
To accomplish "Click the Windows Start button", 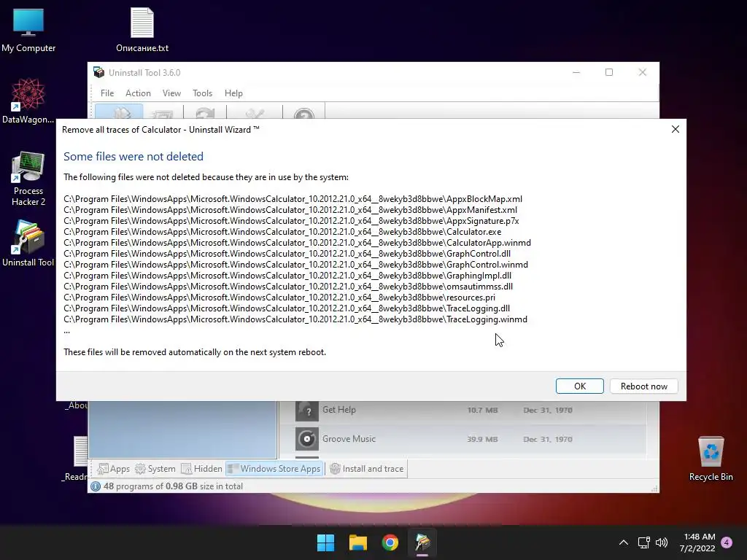I will 326,542.
